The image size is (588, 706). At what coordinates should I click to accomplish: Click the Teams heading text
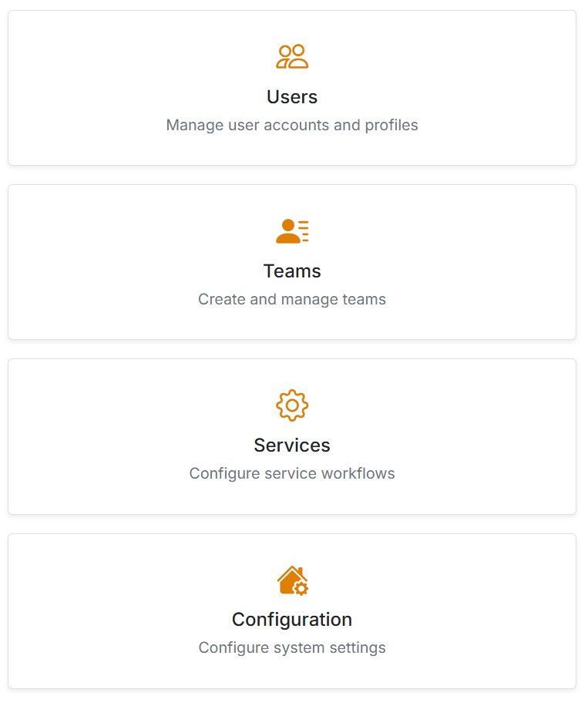[x=292, y=271]
